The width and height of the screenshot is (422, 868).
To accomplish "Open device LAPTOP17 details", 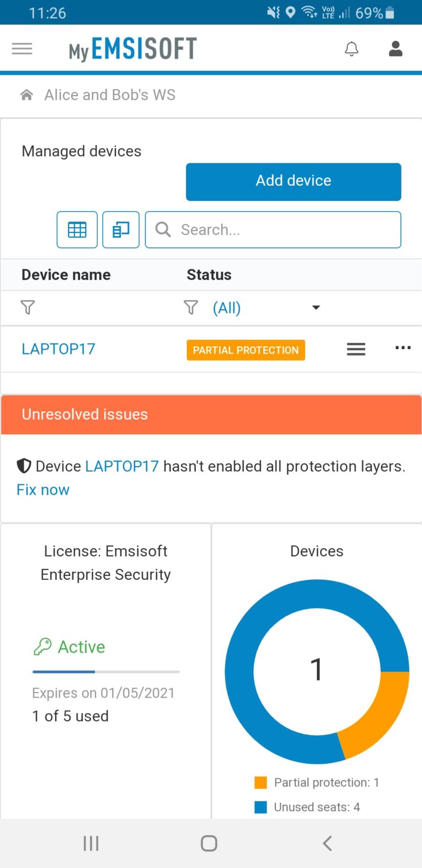I will tap(58, 349).
